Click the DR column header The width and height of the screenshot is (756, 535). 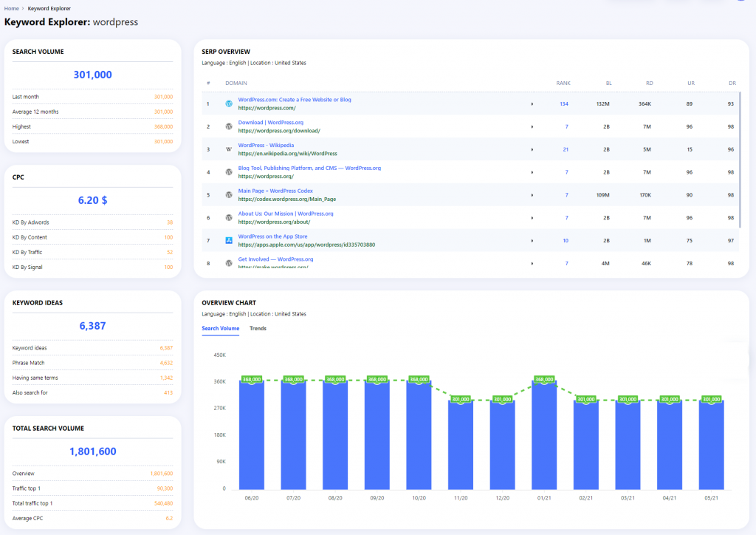coord(732,84)
